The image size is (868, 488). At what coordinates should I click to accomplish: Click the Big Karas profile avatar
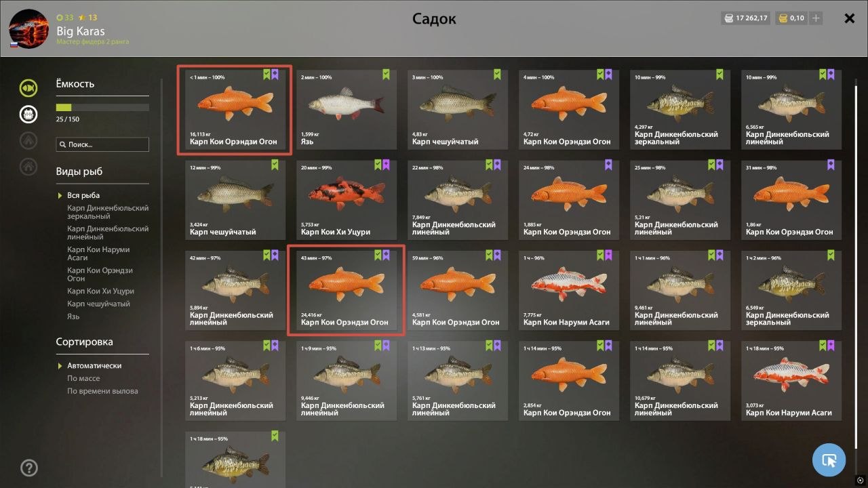(x=28, y=28)
